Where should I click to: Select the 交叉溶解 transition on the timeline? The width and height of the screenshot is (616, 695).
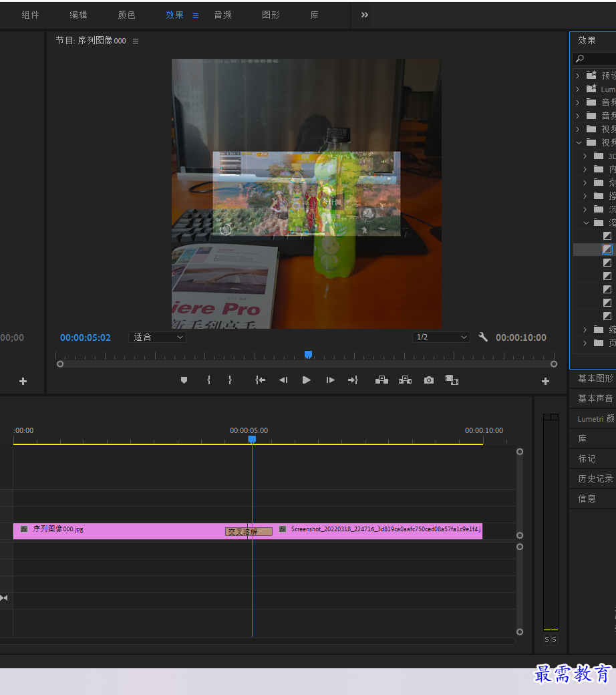pyautogui.click(x=249, y=531)
